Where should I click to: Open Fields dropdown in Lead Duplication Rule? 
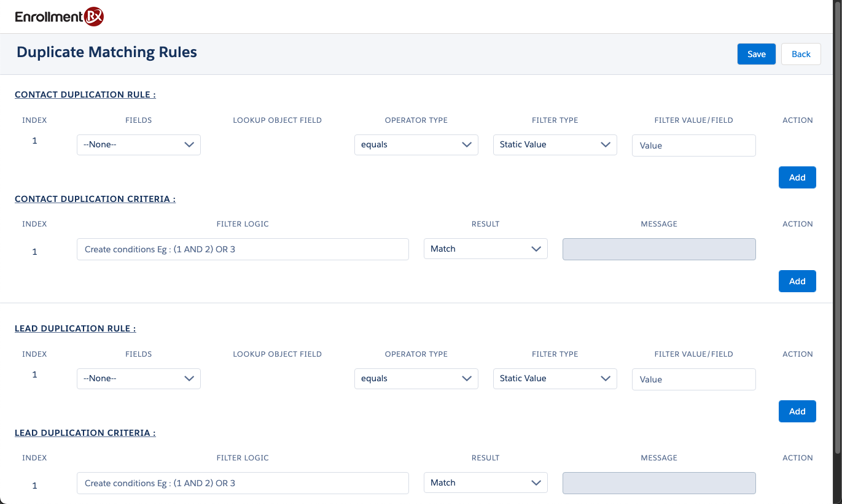click(x=138, y=379)
